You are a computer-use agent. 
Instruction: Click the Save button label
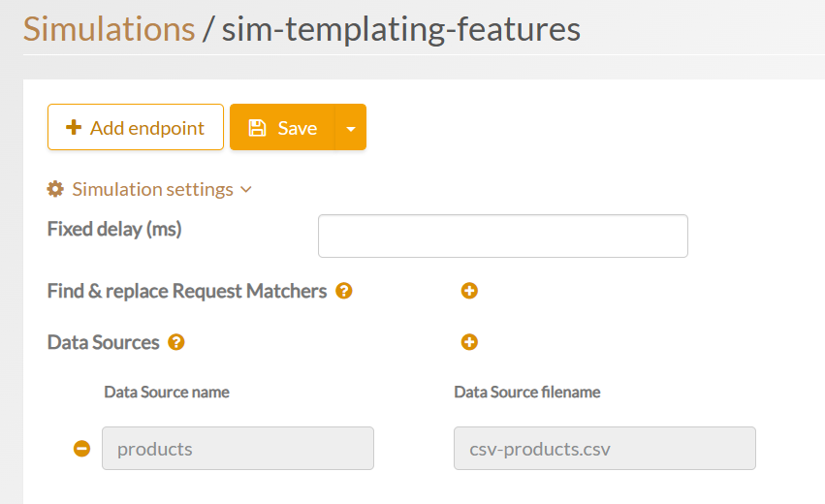tap(297, 128)
